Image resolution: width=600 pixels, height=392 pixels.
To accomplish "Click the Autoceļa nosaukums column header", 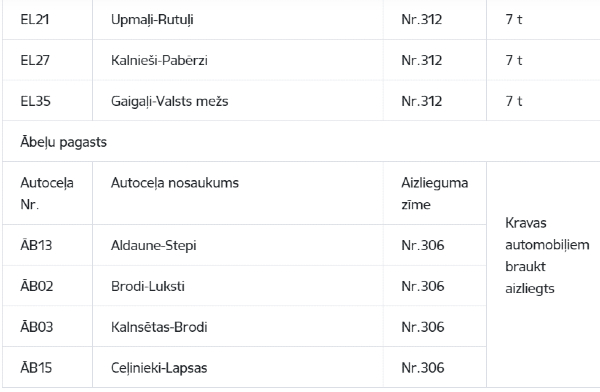I will coord(175,183).
